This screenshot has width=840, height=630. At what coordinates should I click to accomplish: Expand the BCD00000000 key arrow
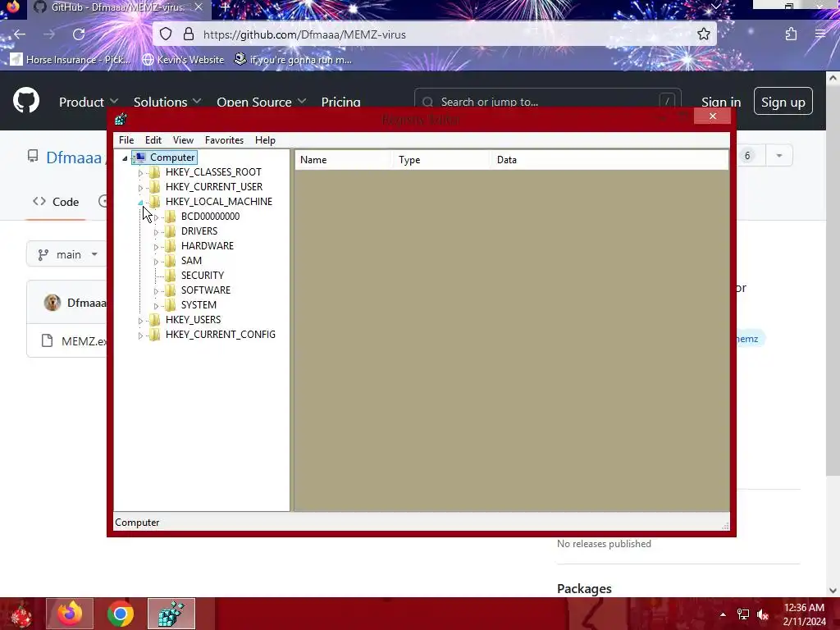(156, 217)
